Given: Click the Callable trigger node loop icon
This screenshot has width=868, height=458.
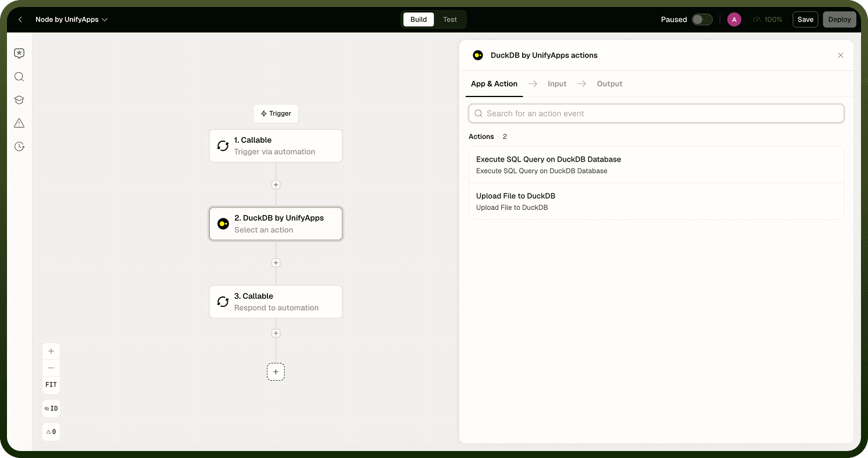Looking at the screenshot, I should click(223, 146).
